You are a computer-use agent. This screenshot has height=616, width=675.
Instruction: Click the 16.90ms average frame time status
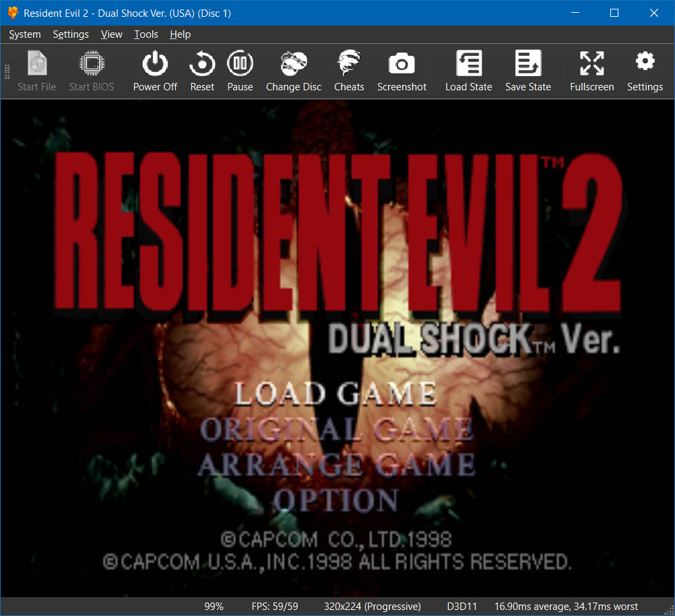(x=566, y=607)
